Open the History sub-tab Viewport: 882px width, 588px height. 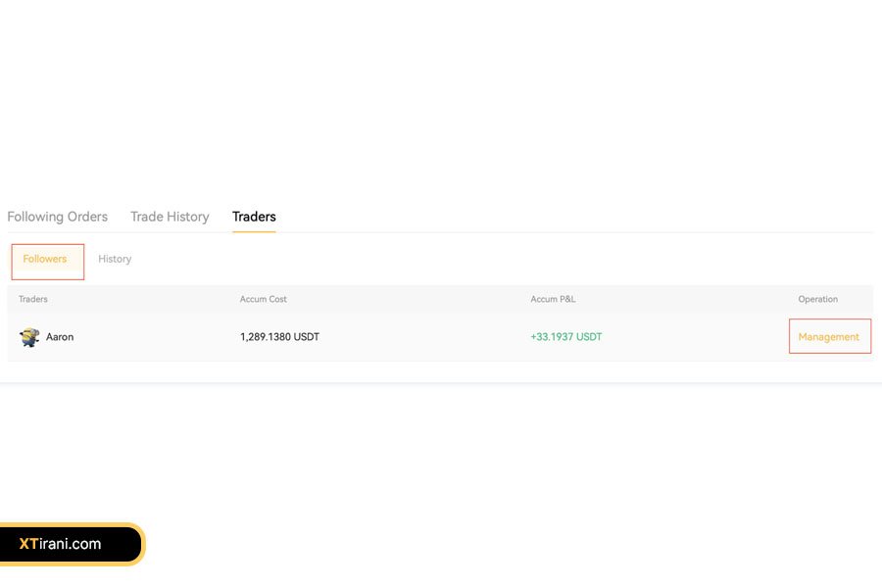115,259
